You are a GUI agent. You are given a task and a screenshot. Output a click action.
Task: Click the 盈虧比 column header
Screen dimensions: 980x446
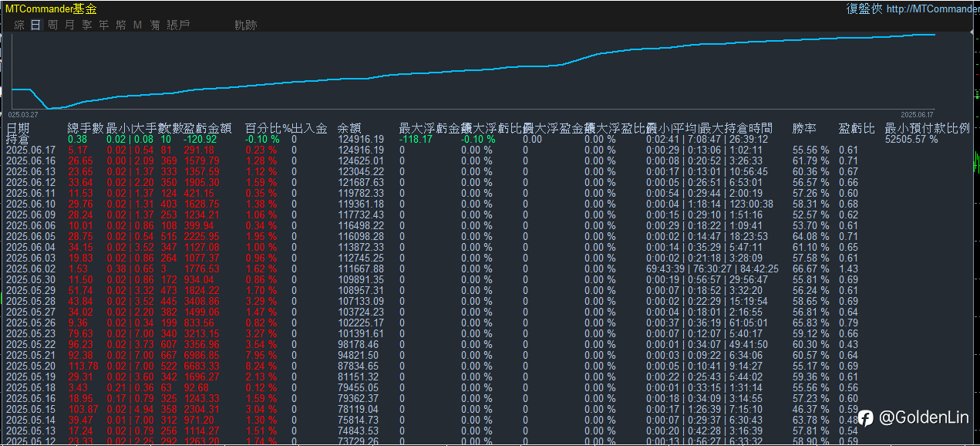click(857, 128)
